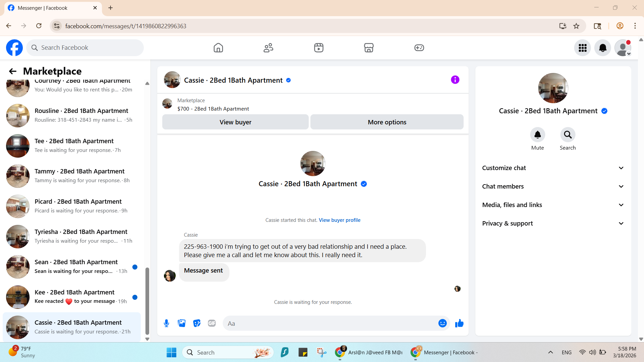Open the Friends icon in top navigation
The width and height of the screenshot is (644, 362).
pyautogui.click(x=268, y=48)
